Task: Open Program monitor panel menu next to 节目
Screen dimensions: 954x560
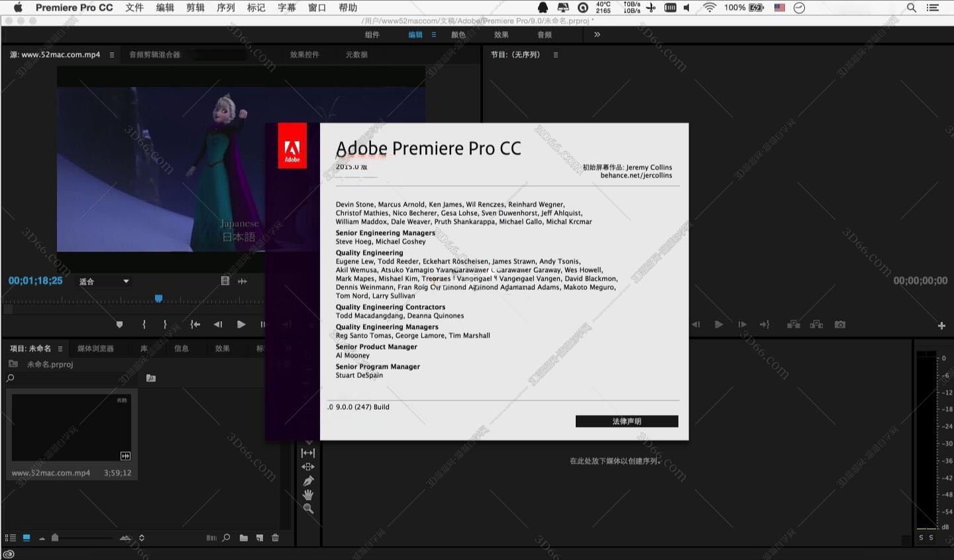Action: tap(556, 55)
